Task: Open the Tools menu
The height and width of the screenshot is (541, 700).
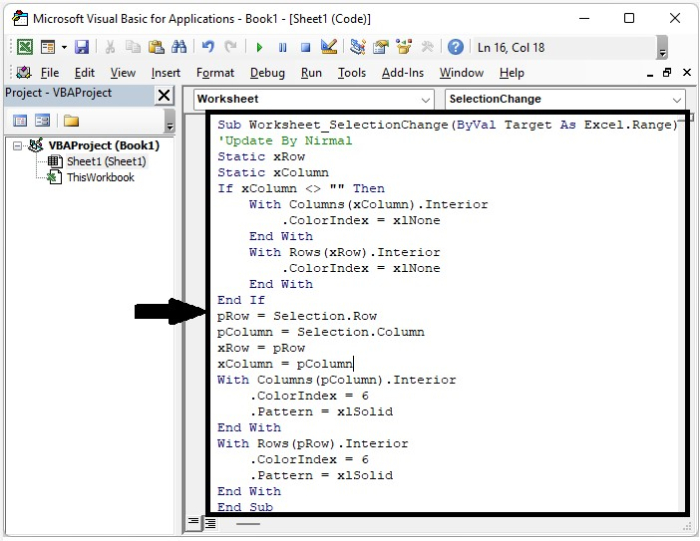Action: (352, 73)
